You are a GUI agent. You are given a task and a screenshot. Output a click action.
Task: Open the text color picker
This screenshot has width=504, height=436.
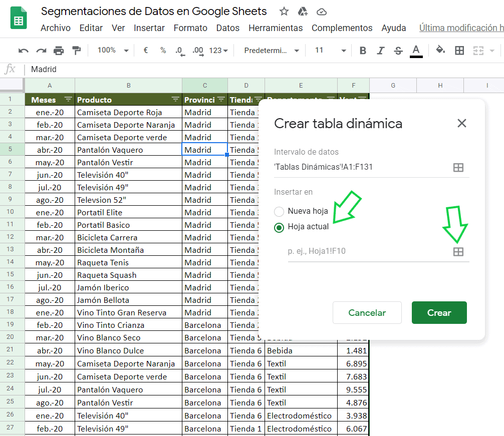tap(416, 51)
